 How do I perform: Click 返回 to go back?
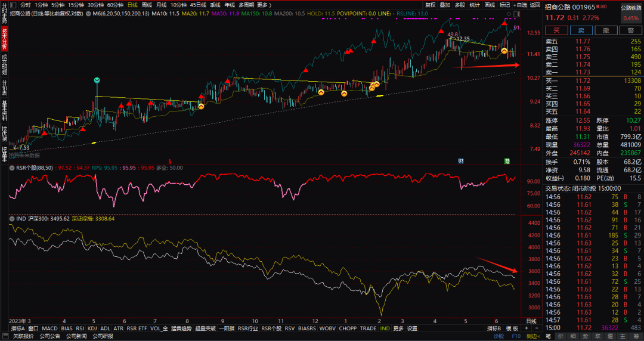pyautogui.click(x=535, y=5)
